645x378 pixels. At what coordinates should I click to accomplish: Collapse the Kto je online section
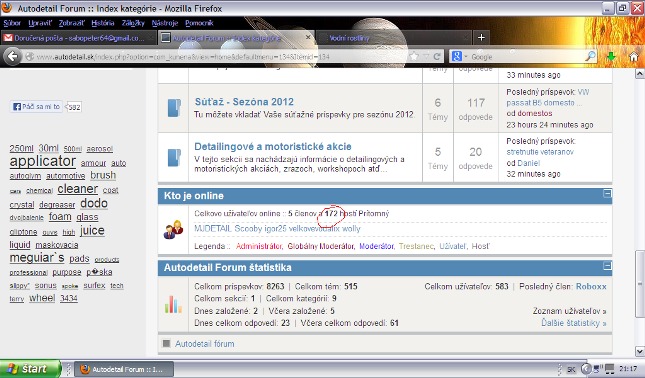click(x=607, y=193)
